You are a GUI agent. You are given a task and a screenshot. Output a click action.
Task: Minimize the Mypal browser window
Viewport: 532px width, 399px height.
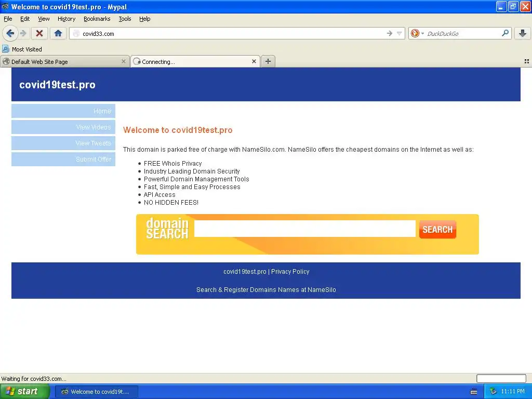point(501,6)
